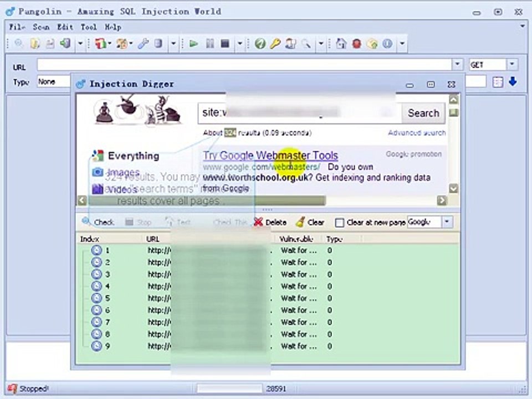Click into the main URL input field

[244, 64]
